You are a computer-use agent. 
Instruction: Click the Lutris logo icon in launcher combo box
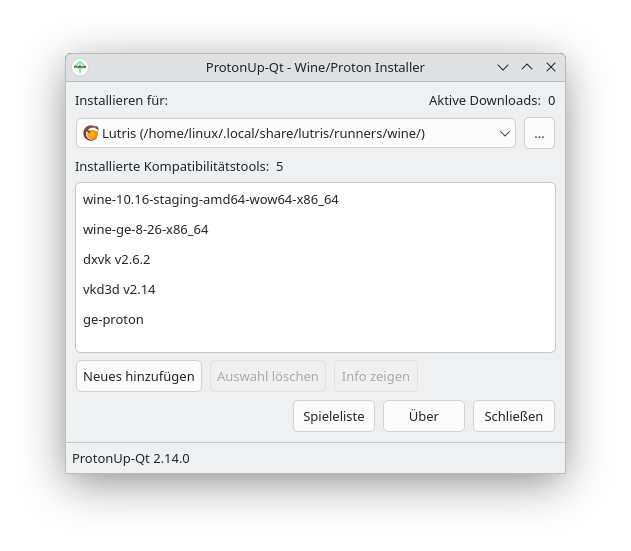[91, 133]
